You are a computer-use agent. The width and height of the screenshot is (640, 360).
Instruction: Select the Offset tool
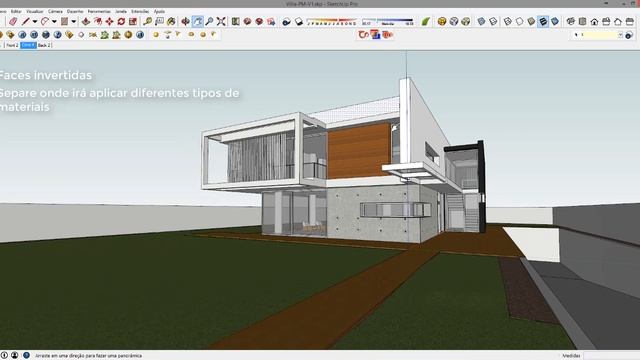(98, 21)
